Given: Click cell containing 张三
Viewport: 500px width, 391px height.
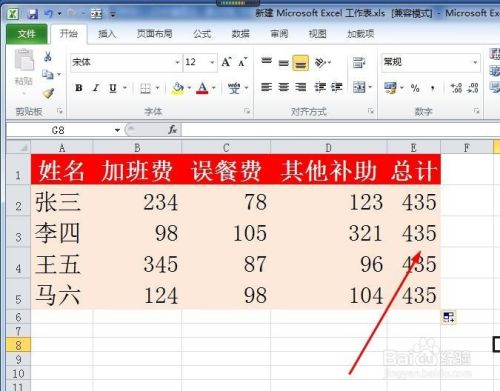Looking at the screenshot, I should 62,201.
